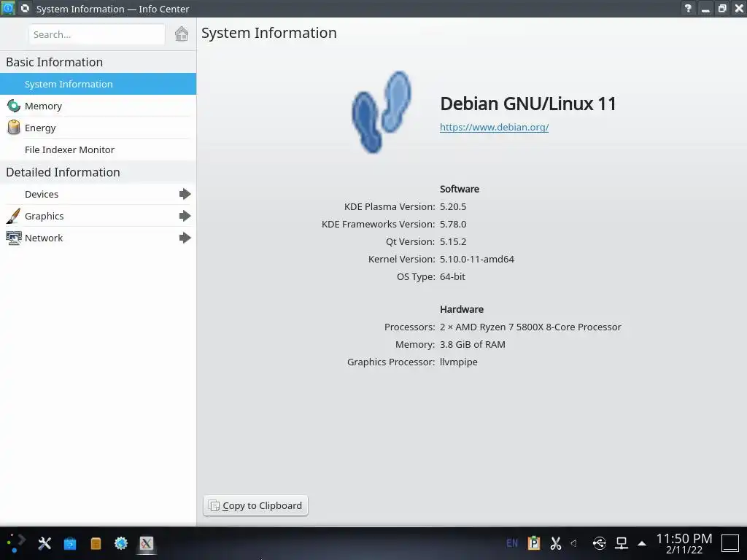Click the scissors tray icon
Viewport: 747px width, 560px height.
tap(555, 542)
